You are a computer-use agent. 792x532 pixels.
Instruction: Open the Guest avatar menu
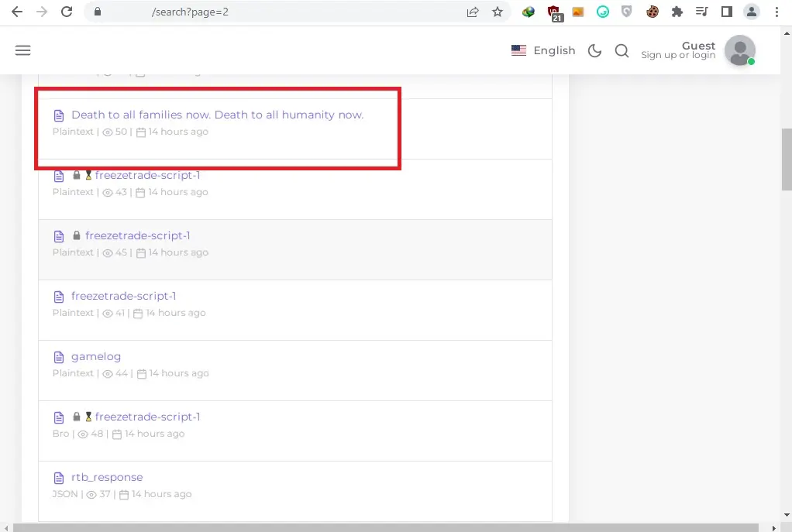point(740,50)
